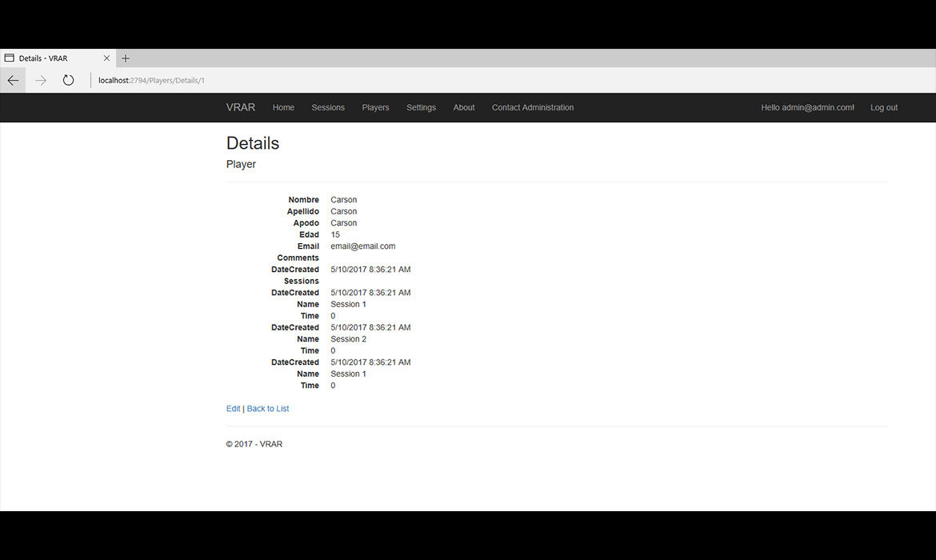This screenshot has width=936, height=560.
Task: Open the Settings page from navbar
Action: (x=421, y=107)
